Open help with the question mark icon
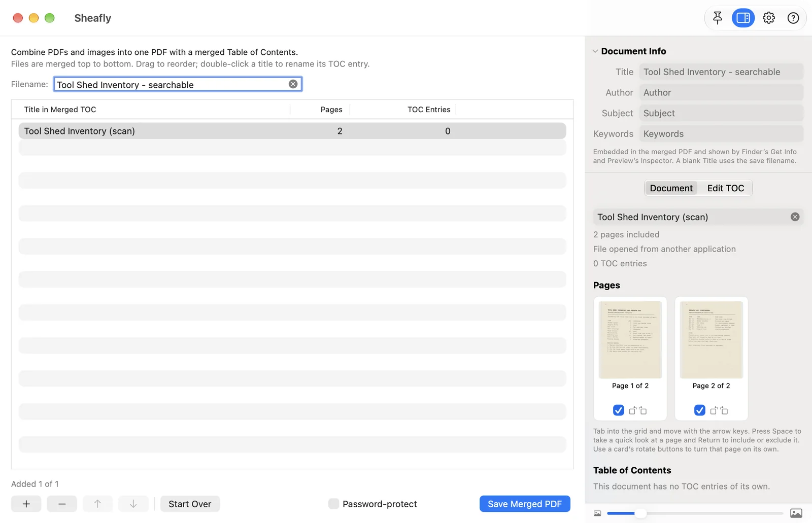 pyautogui.click(x=793, y=18)
